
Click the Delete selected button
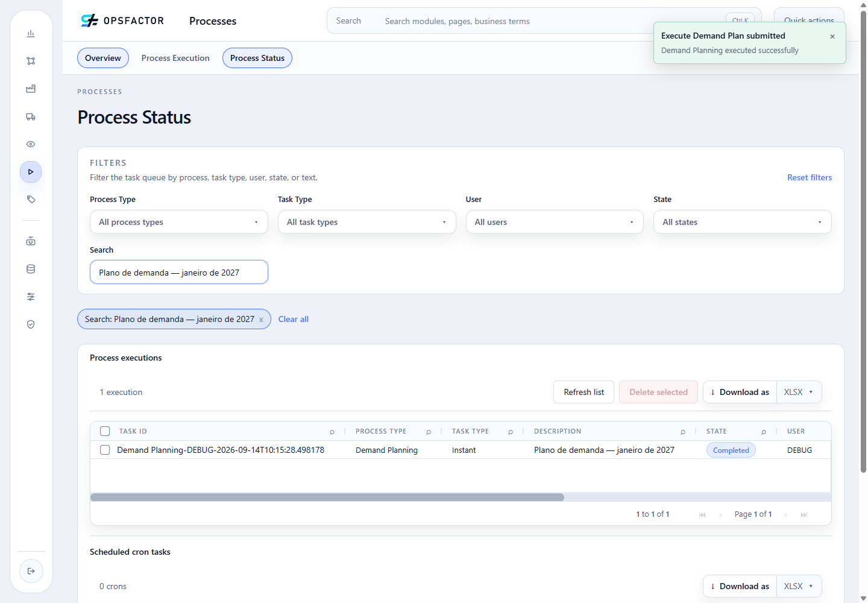click(658, 392)
